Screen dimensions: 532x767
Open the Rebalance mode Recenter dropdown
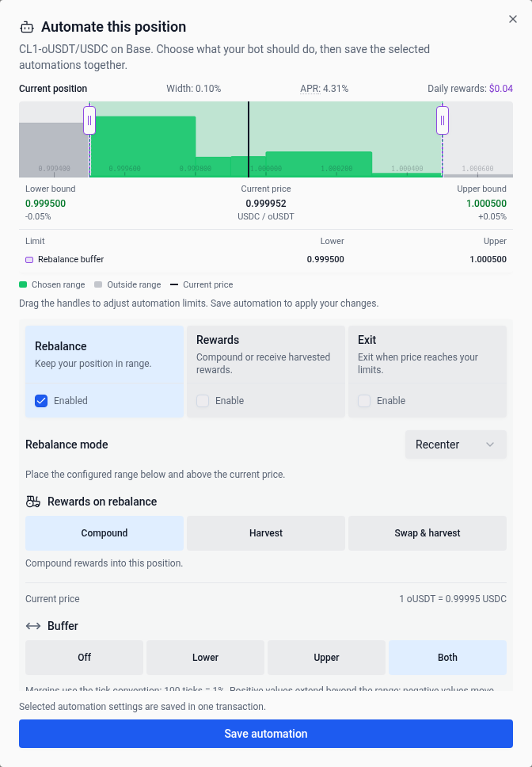(456, 445)
